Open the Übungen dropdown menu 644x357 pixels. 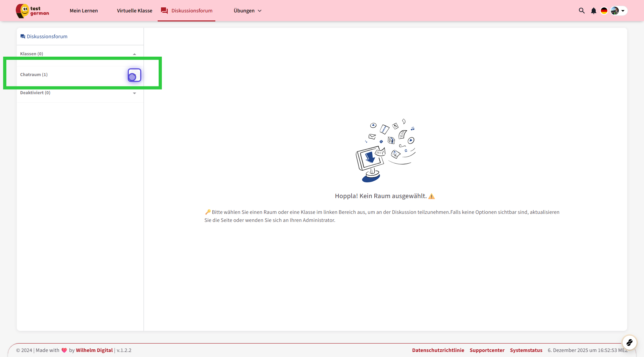click(x=248, y=11)
